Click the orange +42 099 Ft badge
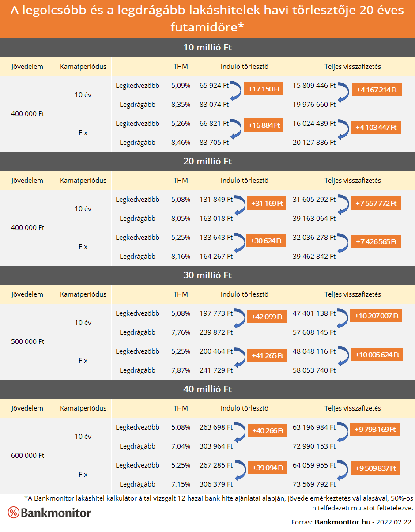Viewport: 415px width, 532px height. pyautogui.click(x=266, y=317)
